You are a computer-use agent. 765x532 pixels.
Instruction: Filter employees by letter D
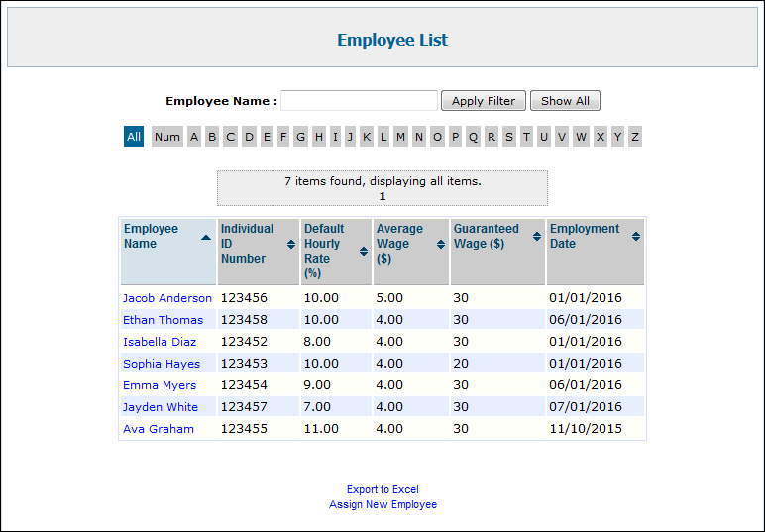click(249, 137)
